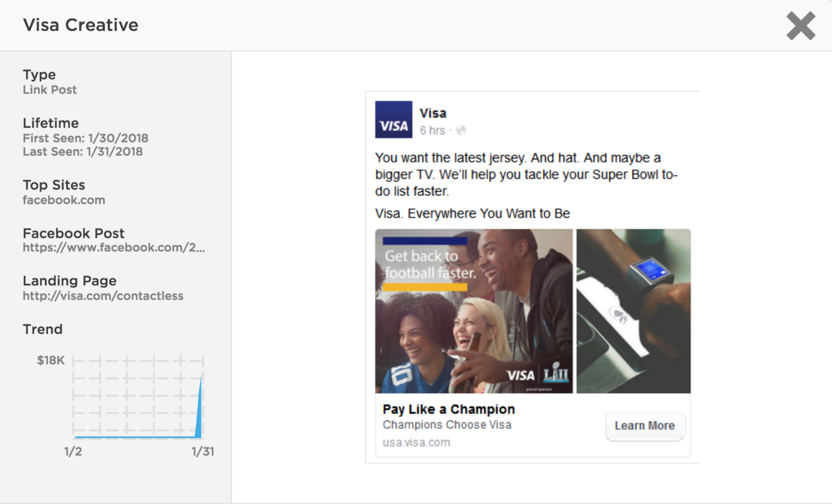Click the globe public-visibility icon
Screen dimensions: 832x504
(x=461, y=130)
